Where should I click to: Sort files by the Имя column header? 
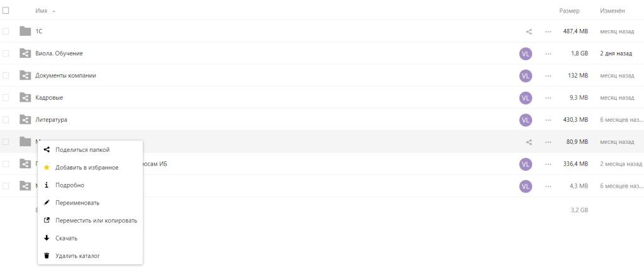(42, 11)
